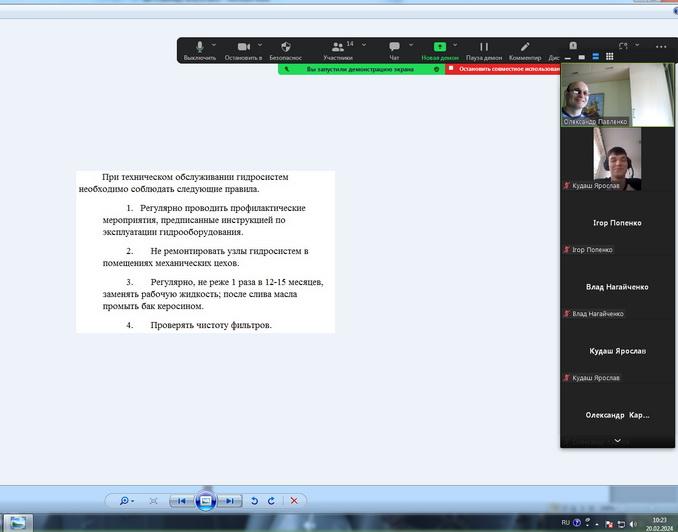Open zoom magnifier in photo viewer
This screenshot has width=678, height=532.
pyautogui.click(x=125, y=500)
